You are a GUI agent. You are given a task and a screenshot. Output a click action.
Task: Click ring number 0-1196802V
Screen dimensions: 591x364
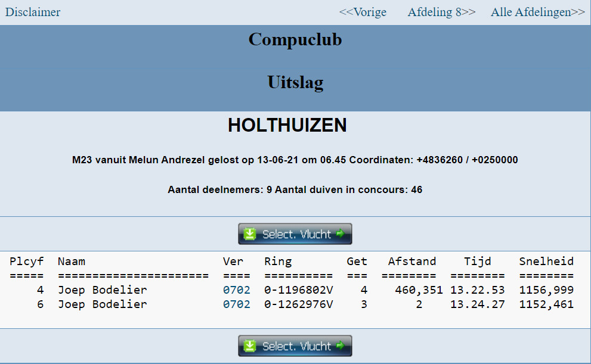(299, 290)
